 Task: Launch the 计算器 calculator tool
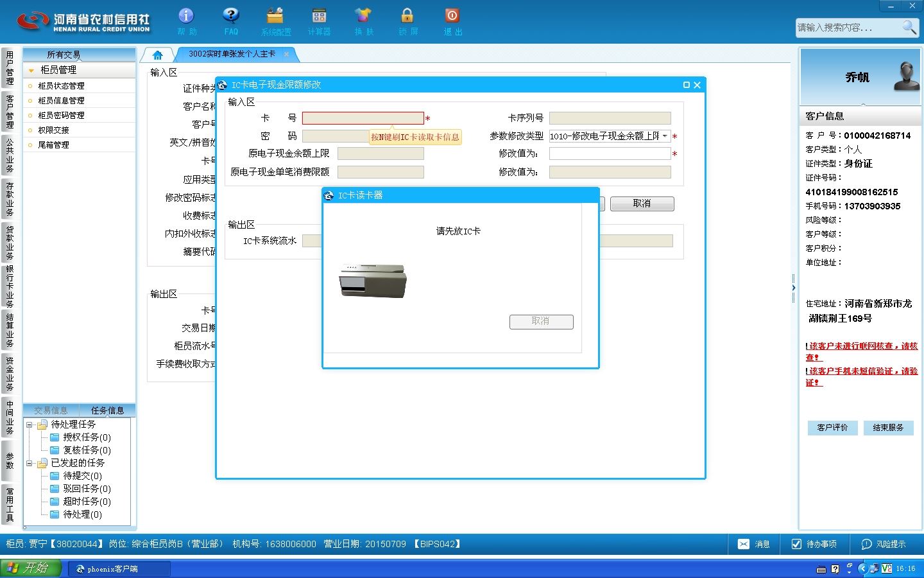tap(319, 21)
